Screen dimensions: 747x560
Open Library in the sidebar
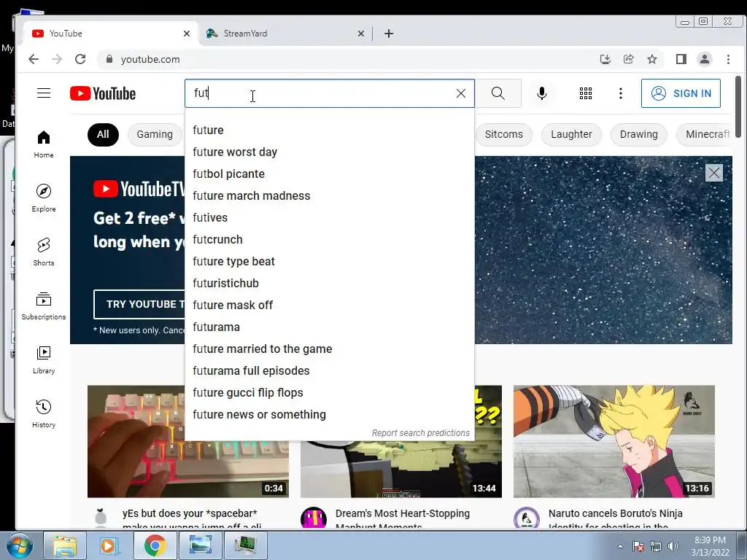click(44, 359)
